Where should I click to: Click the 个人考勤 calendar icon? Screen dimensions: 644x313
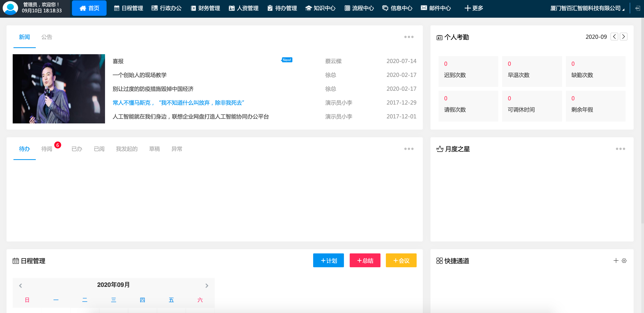(x=439, y=37)
